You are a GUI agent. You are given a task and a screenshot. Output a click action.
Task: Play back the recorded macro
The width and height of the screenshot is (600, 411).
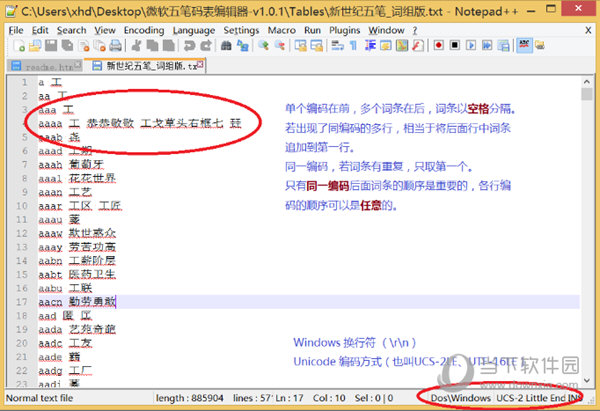coord(471,46)
